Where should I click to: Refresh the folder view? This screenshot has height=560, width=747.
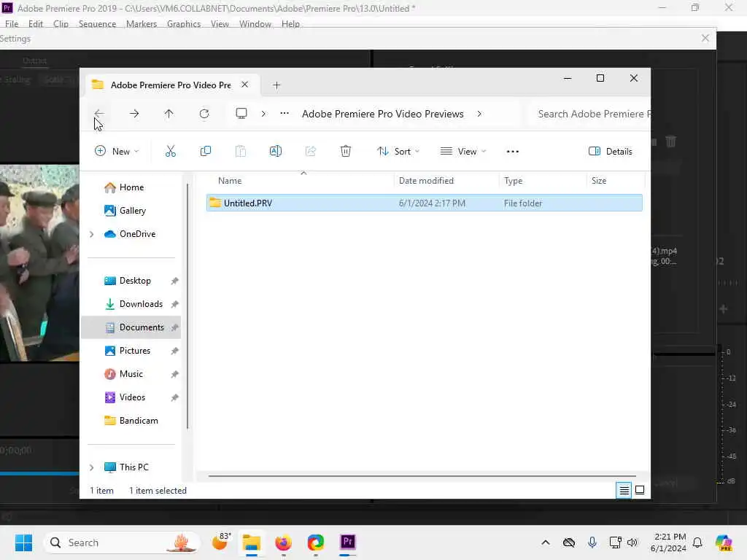[204, 113]
